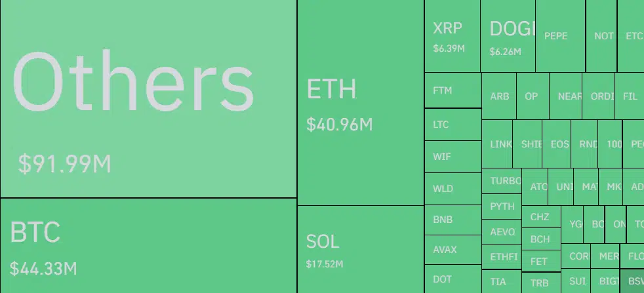Click the XRP $6.39M block
644x293 pixels.
452,36
